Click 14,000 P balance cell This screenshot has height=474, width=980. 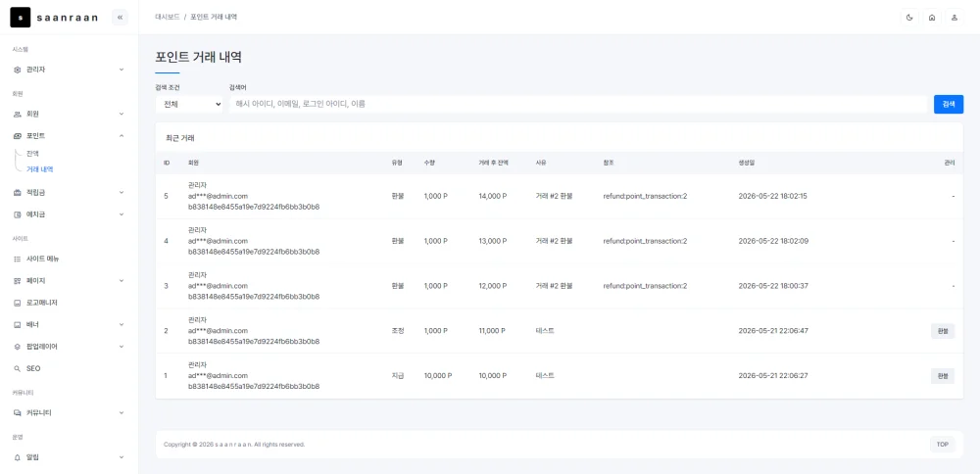(x=493, y=196)
